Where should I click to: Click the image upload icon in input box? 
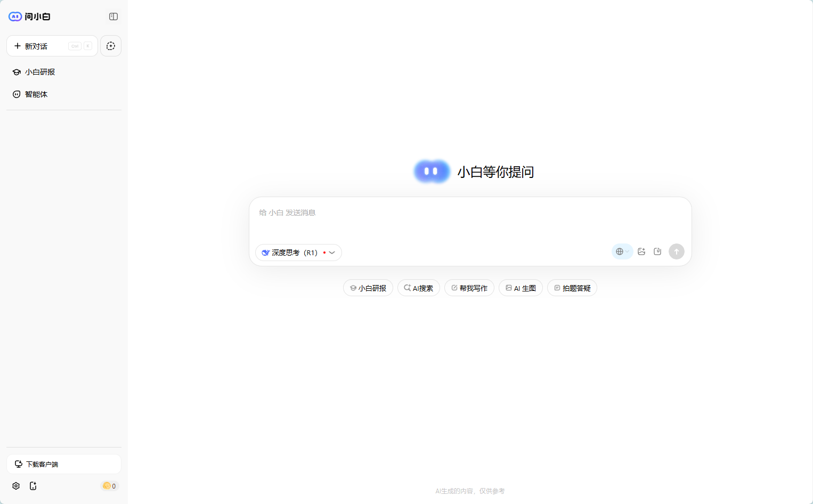[641, 251]
